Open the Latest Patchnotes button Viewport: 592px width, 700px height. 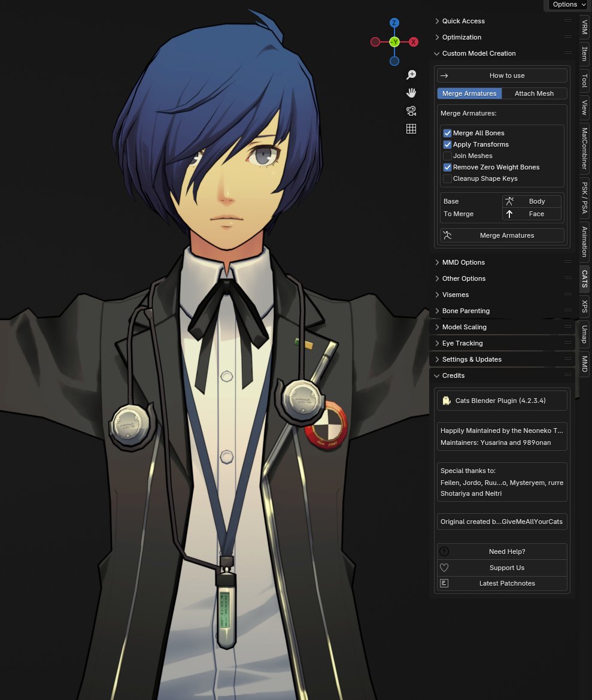click(x=502, y=583)
